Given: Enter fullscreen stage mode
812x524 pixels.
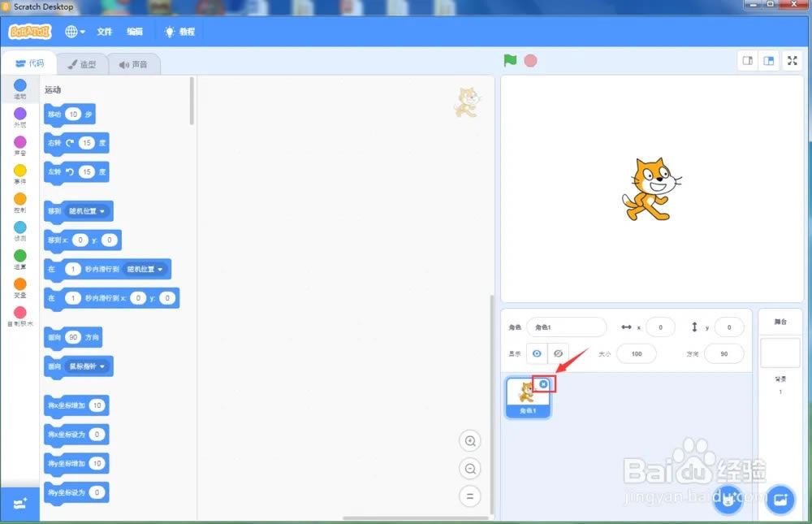Looking at the screenshot, I should [x=793, y=61].
